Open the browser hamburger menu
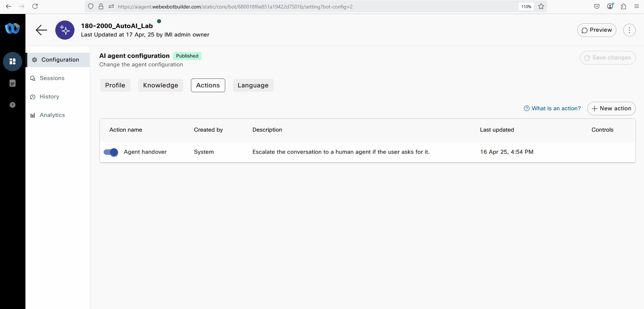The image size is (644, 309). coord(636,6)
